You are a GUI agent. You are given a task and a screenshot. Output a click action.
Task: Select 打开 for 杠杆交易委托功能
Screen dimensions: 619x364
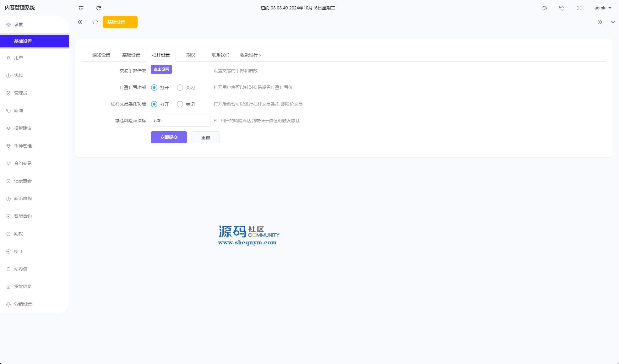coord(154,104)
